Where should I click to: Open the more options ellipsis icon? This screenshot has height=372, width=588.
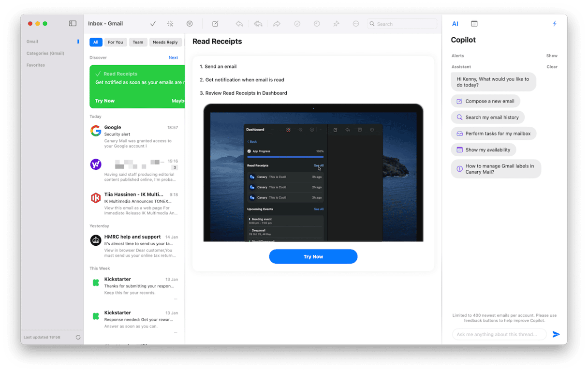[356, 24]
